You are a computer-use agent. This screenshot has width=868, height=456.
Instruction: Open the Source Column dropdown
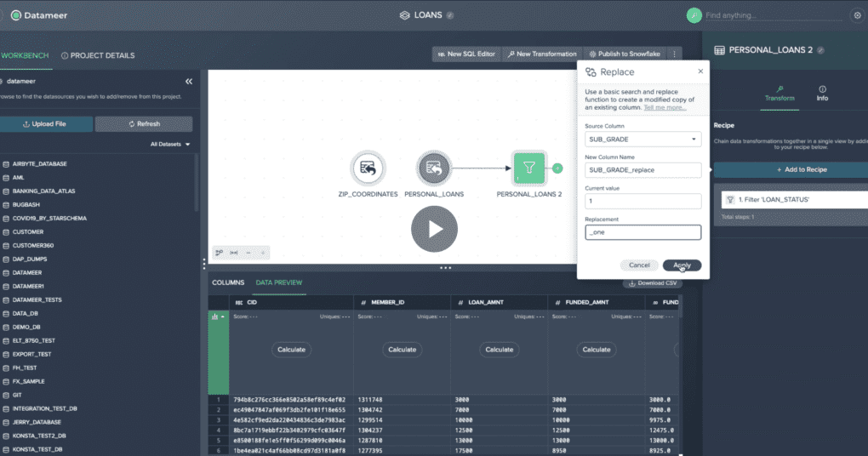coord(643,140)
